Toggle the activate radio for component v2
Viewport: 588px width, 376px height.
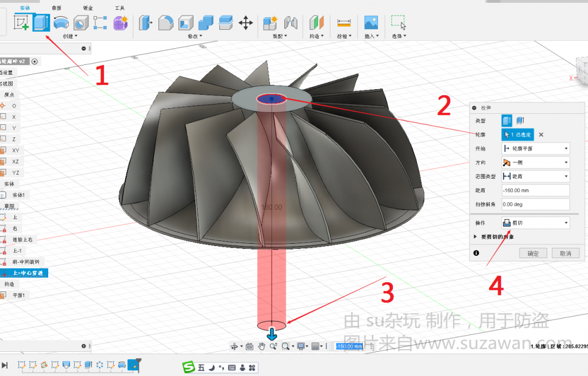[34, 61]
